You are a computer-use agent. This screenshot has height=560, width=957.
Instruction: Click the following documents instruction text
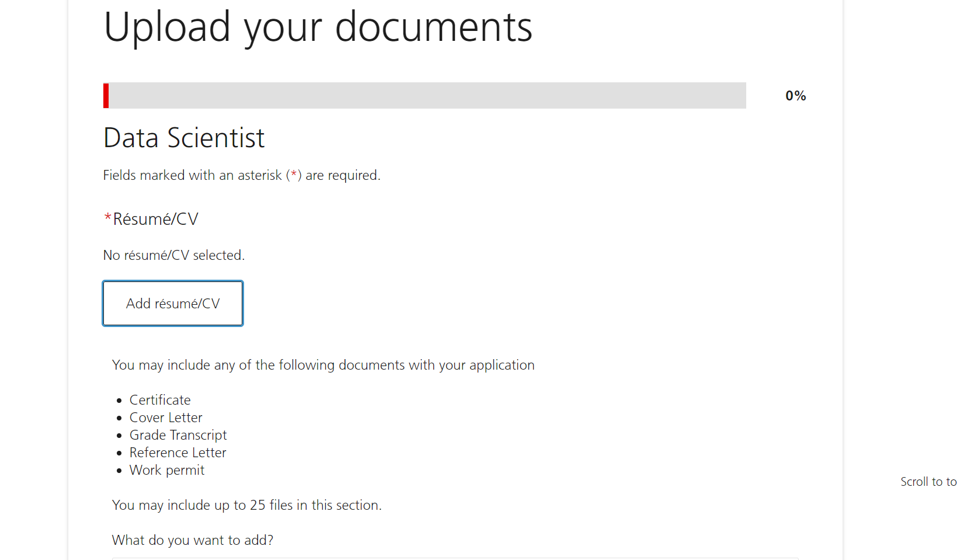(323, 365)
